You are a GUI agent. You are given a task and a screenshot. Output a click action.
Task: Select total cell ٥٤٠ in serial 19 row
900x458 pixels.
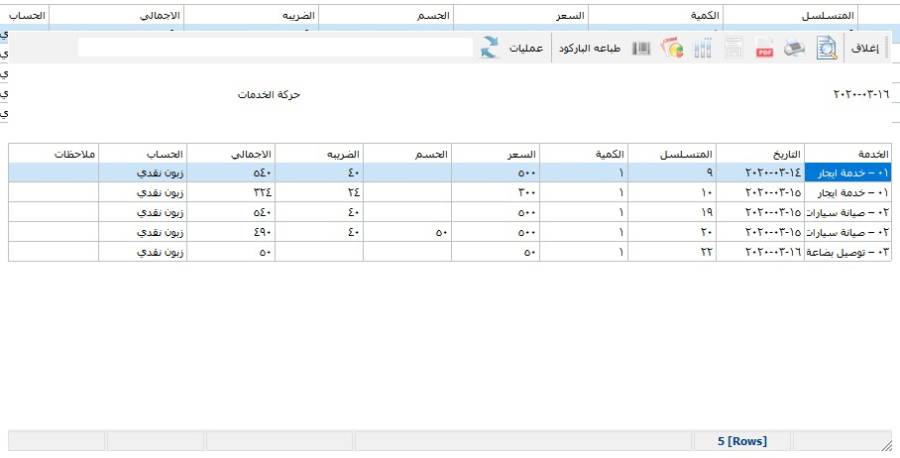point(231,212)
